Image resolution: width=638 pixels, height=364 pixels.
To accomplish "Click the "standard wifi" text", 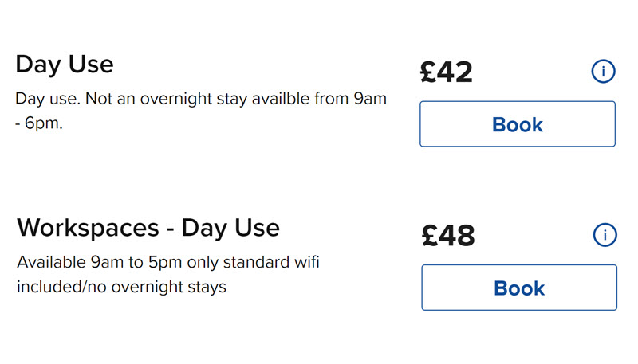I will coord(271,262).
